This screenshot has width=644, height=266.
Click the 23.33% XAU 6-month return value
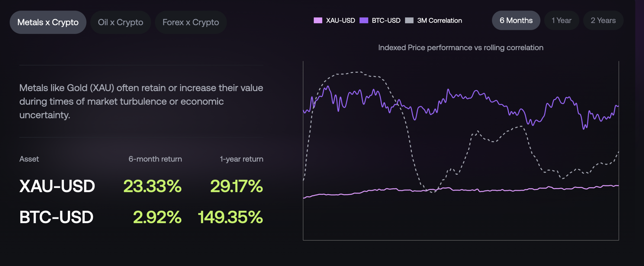[152, 186]
